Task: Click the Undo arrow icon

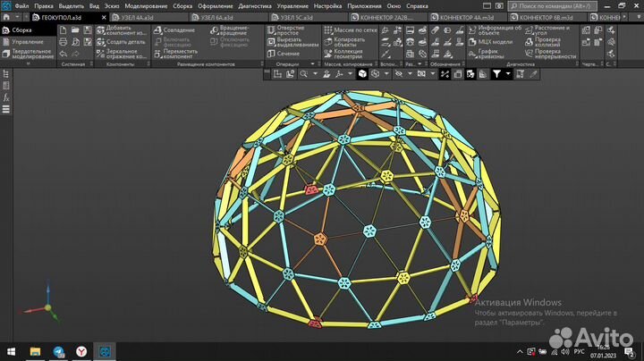Action: (x=63, y=54)
